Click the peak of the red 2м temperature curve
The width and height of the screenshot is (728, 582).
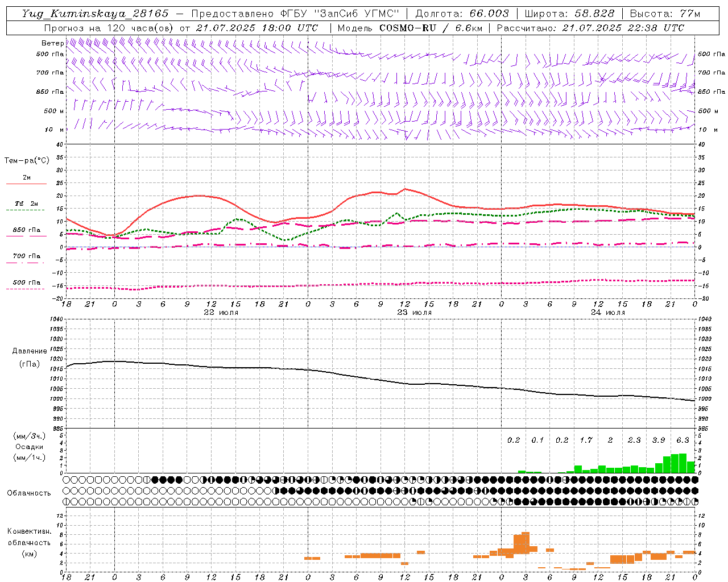coord(404,189)
